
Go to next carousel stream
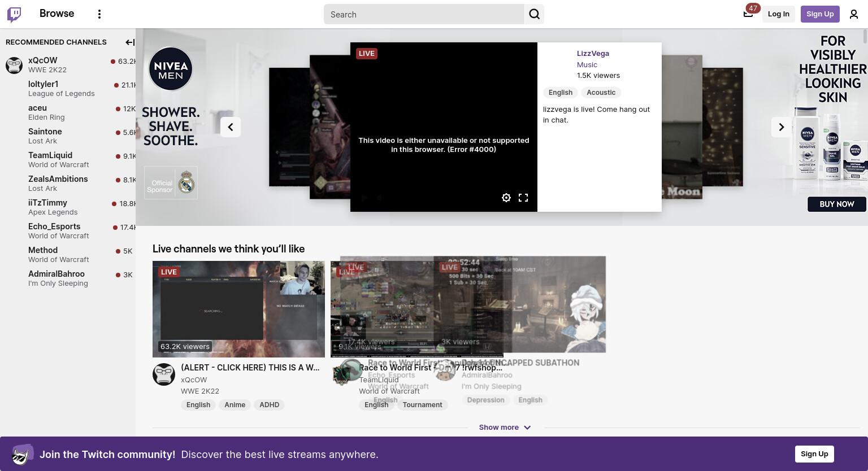[782, 127]
